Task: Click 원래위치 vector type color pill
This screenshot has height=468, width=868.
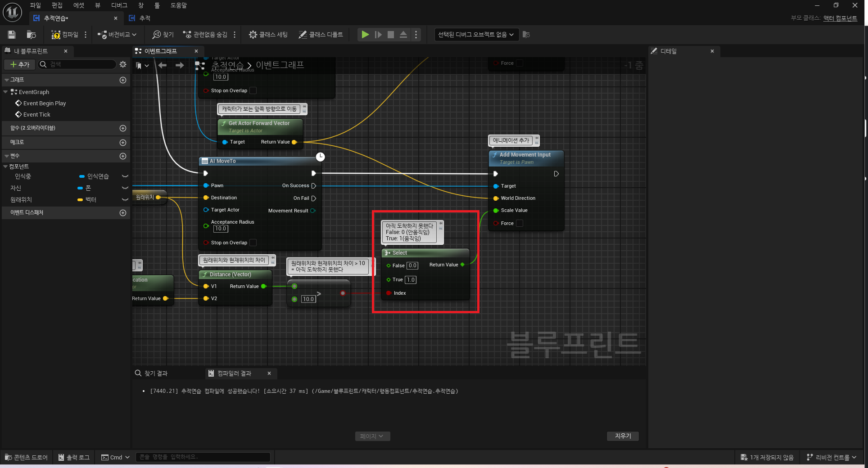Action: [x=80, y=200]
